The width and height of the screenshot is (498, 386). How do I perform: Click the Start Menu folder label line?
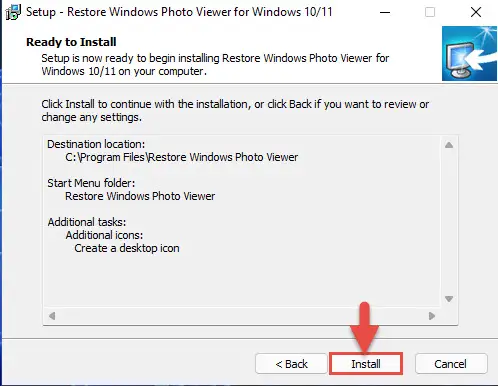tap(91, 183)
